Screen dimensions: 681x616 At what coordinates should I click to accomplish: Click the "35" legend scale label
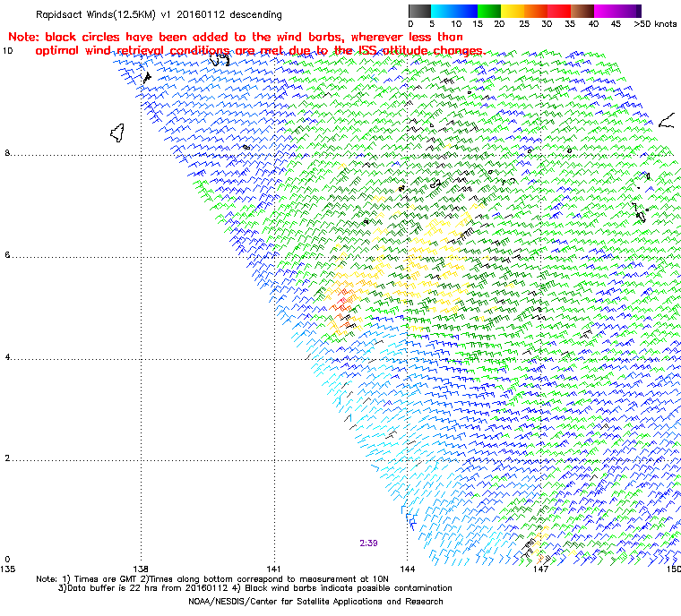coord(570,24)
